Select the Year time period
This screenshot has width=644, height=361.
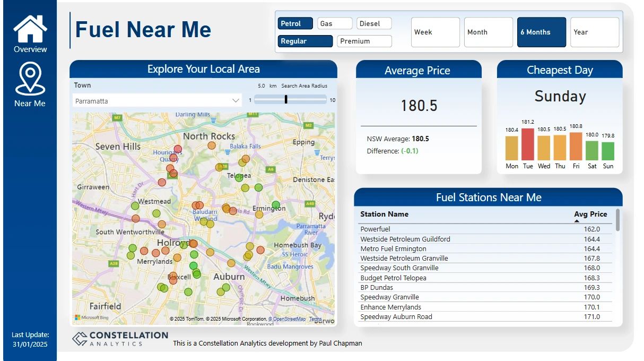(595, 32)
